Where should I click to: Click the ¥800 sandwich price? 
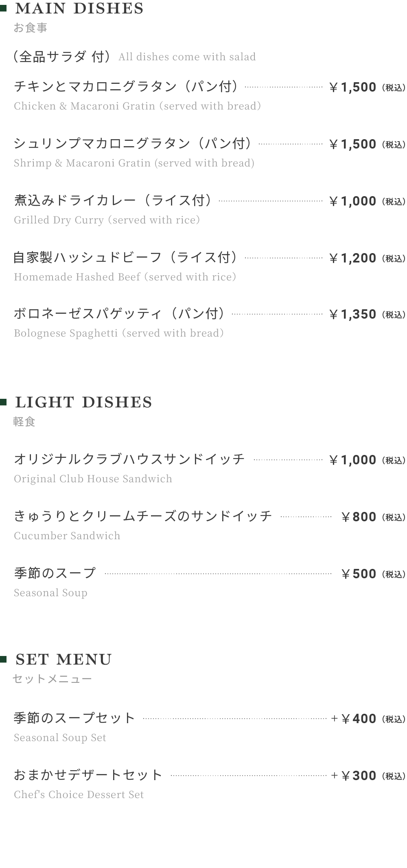359,517
